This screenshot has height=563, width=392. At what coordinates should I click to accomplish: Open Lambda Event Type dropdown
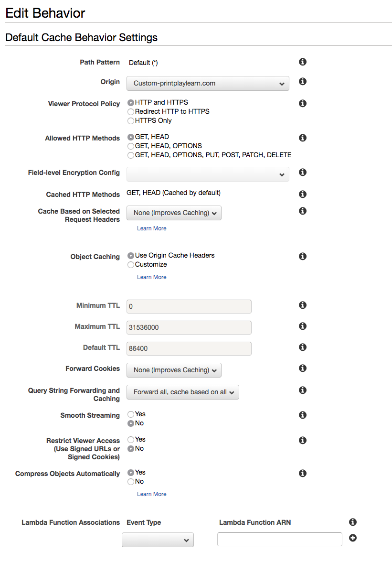coord(158,540)
